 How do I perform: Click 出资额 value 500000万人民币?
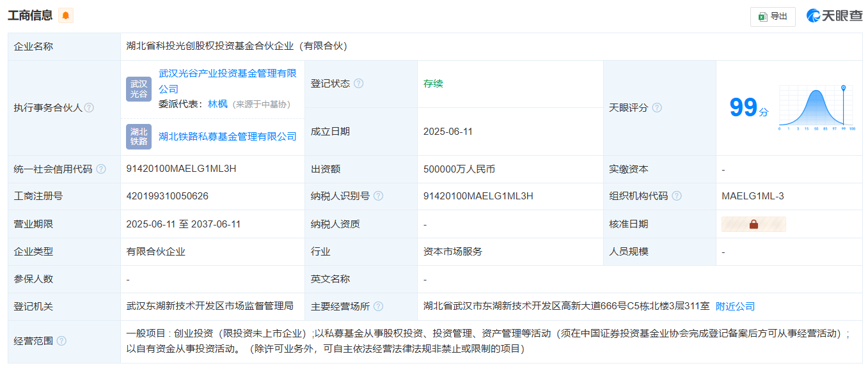coord(459,169)
